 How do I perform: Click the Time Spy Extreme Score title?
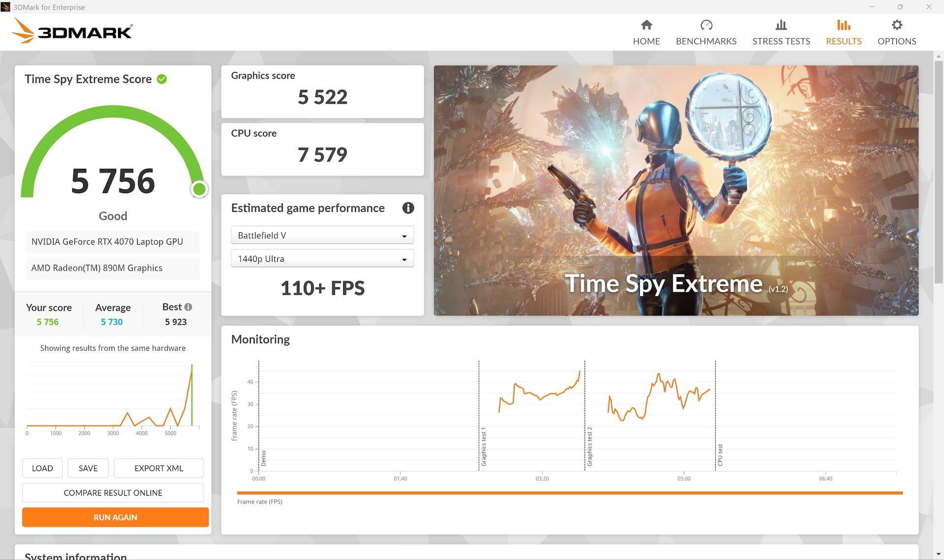pyautogui.click(x=88, y=79)
